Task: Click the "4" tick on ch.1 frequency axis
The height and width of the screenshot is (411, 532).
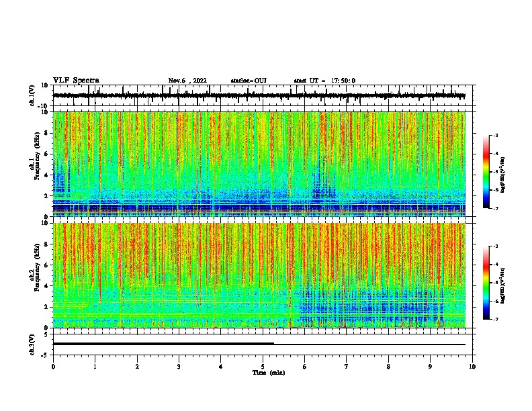Action: pyautogui.click(x=47, y=175)
